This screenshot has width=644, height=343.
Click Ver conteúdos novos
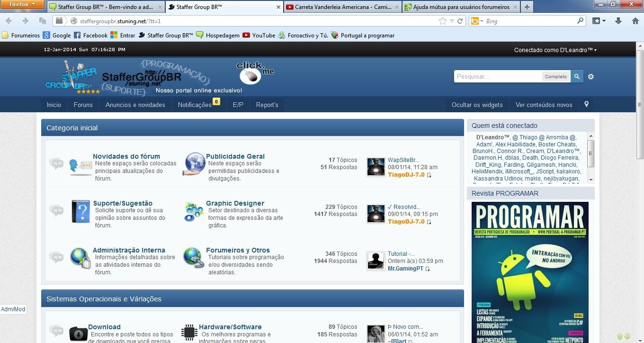pos(544,105)
